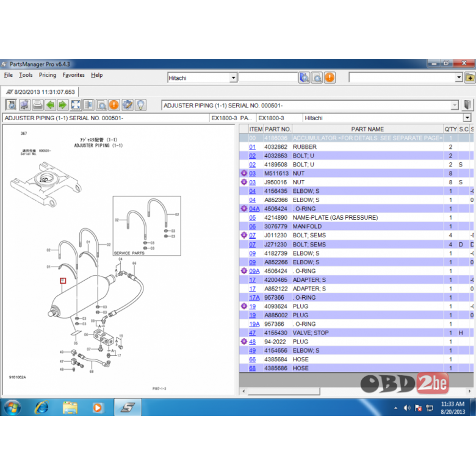The image size is (476, 476).
Task: Select part number 4189508 BOLT; U
Action: [276, 165]
